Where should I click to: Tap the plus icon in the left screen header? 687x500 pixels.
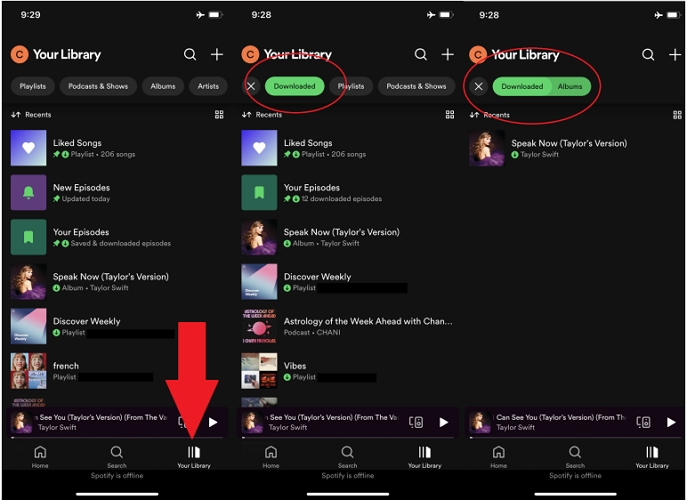coord(217,54)
